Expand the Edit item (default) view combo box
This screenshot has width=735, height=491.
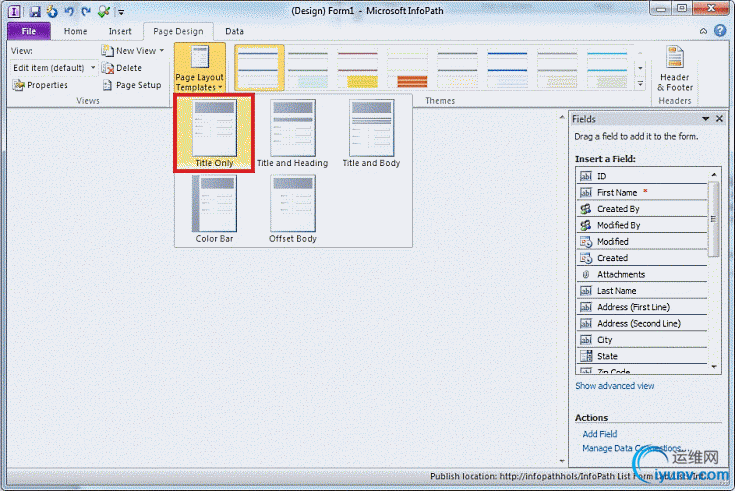93,68
